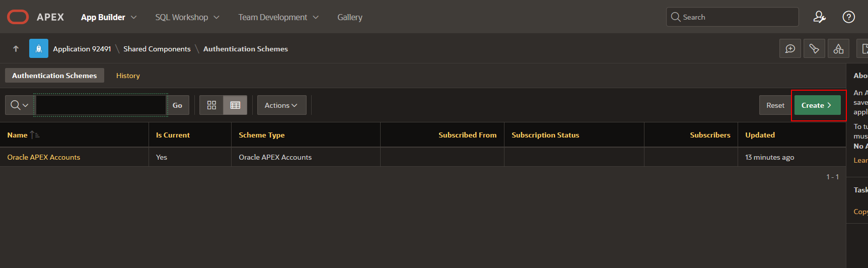Click the Subscription Status column header
This screenshot has width=868, height=268.
pyautogui.click(x=545, y=135)
